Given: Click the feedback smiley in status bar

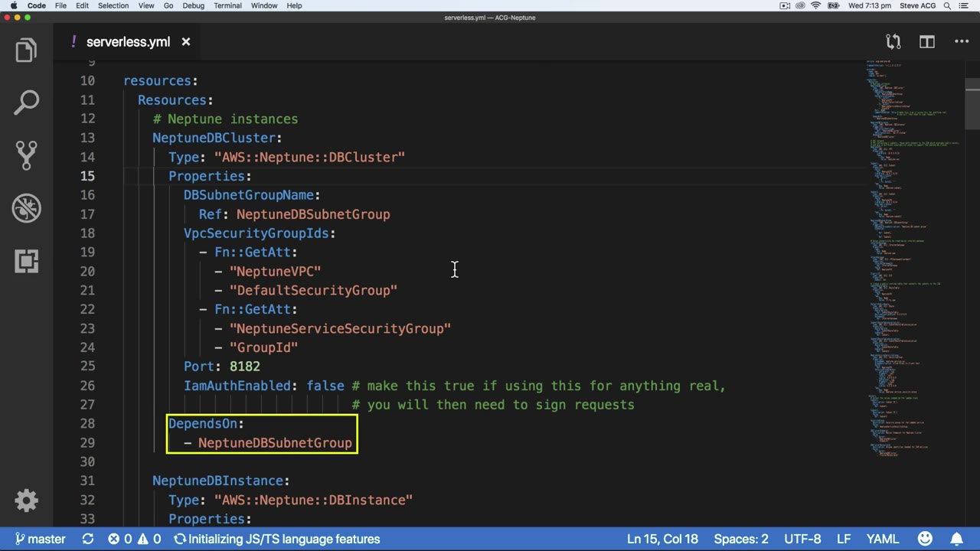Looking at the screenshot, I should click(x=925, y=539).
